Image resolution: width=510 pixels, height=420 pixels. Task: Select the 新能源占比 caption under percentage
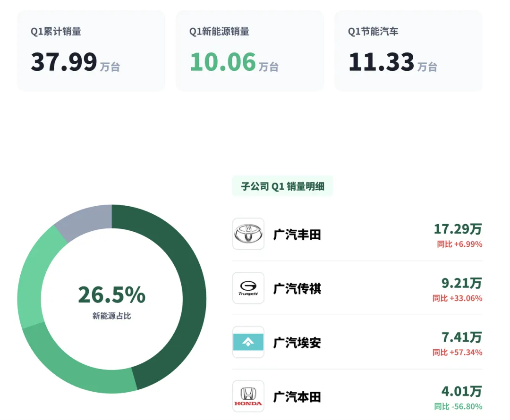[x=112, y=316]
